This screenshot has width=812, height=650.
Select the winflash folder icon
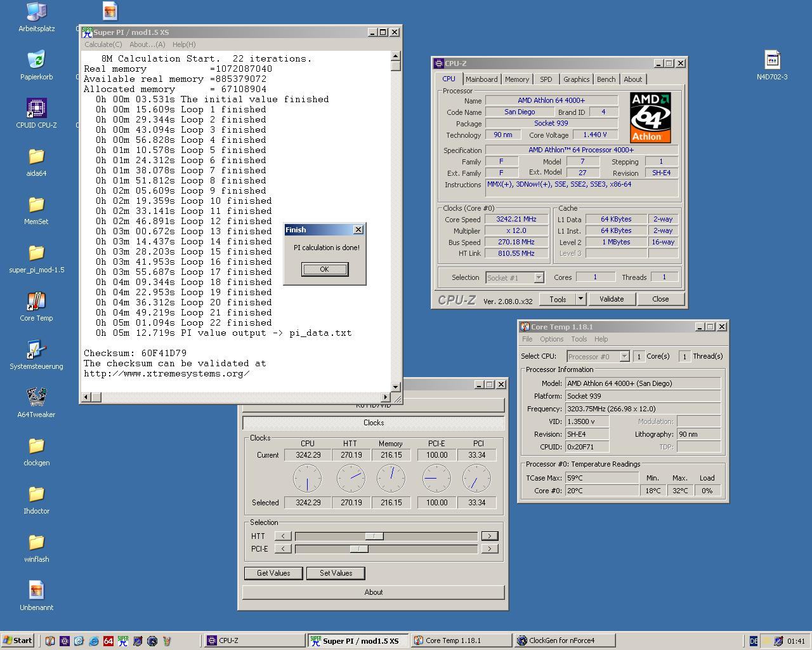[36, 548]
